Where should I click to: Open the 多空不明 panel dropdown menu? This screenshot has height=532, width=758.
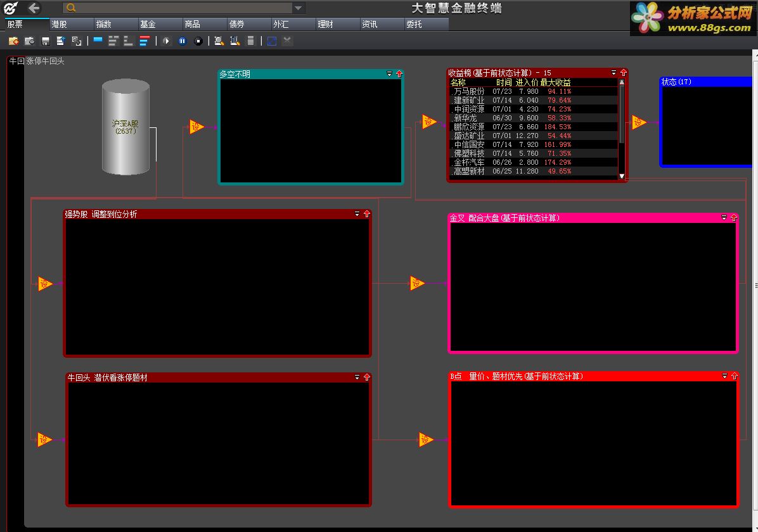(x=389, y=74)
